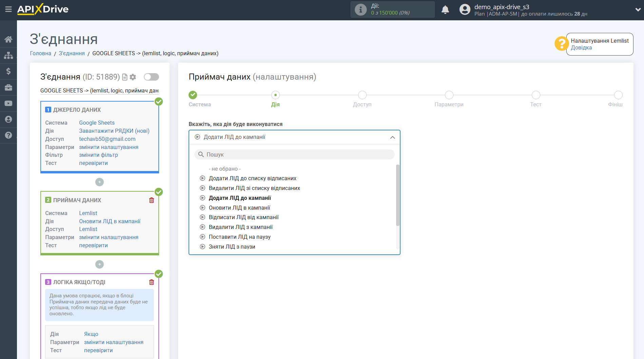Open the Lemlist Система link in receiver block
The image size is (644, 359).
[88, 213]
